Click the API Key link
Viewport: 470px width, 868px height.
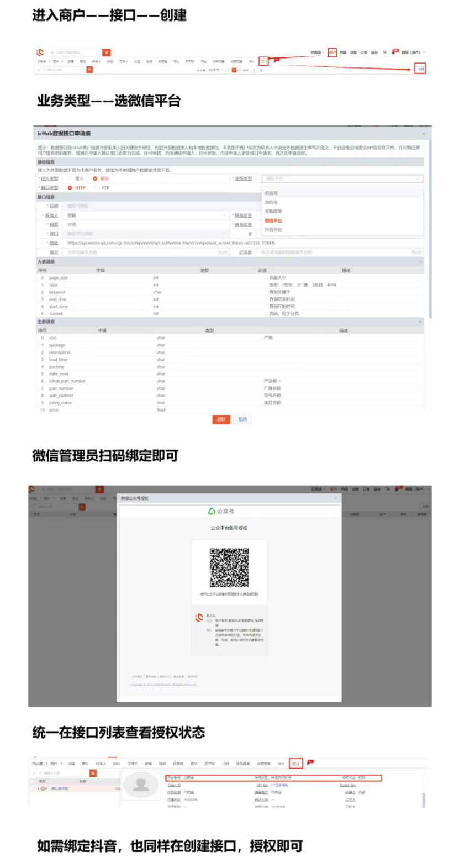(x=262, y=785)
